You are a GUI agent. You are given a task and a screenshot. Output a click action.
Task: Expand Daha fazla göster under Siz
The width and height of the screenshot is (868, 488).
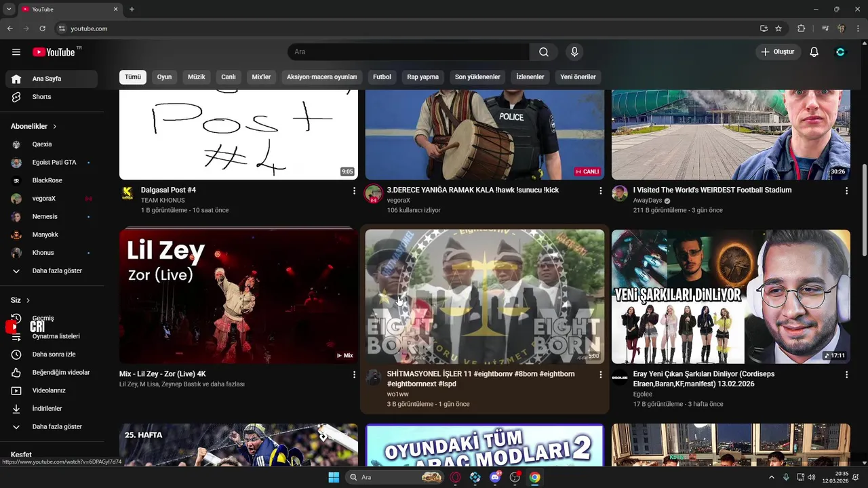click(x=52, y=427)
